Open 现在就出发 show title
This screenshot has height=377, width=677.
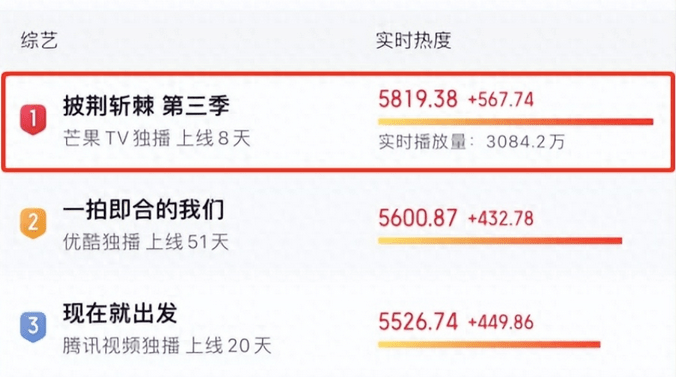(x=120, y=313)
